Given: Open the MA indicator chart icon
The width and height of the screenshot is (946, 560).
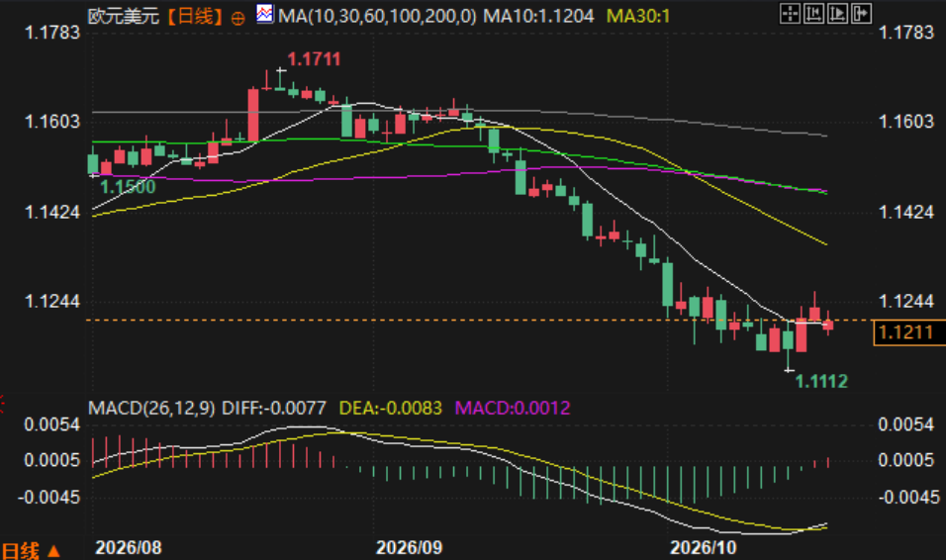Looking at the screenshot, I should click(x=264, y=14).
